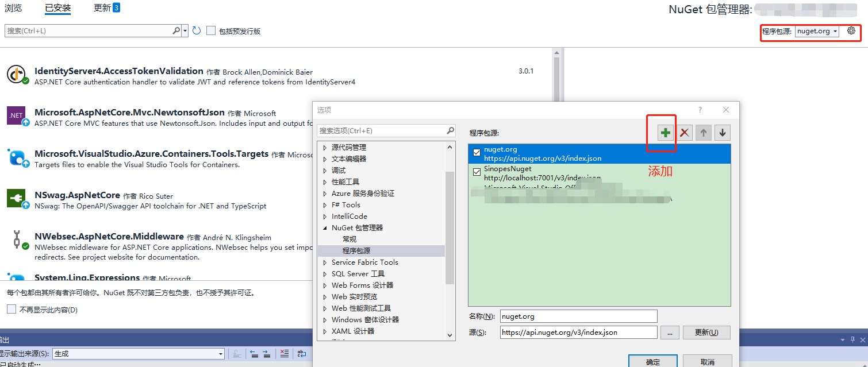
Task: Click the NuGet package search field
Action: (89, 30)
